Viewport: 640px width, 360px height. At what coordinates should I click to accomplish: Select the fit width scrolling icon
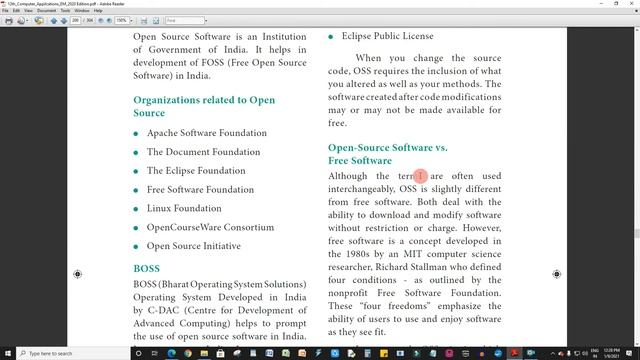coord(144,20)
